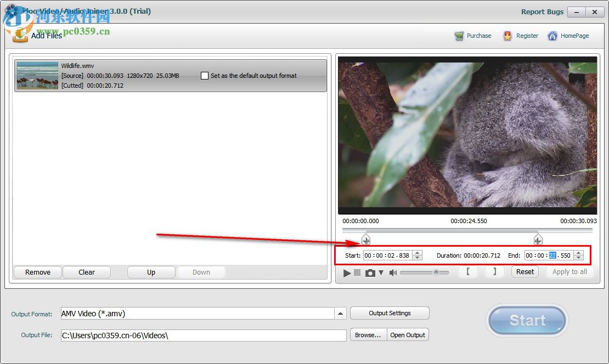
Task: Take a snapshot with the camera icon
Action: point(370,272)
